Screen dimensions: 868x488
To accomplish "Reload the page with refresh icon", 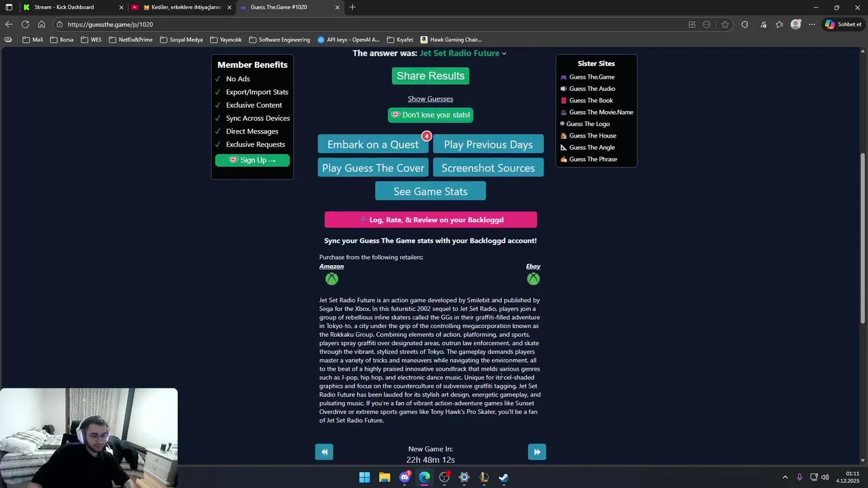I will pos(25,24).
